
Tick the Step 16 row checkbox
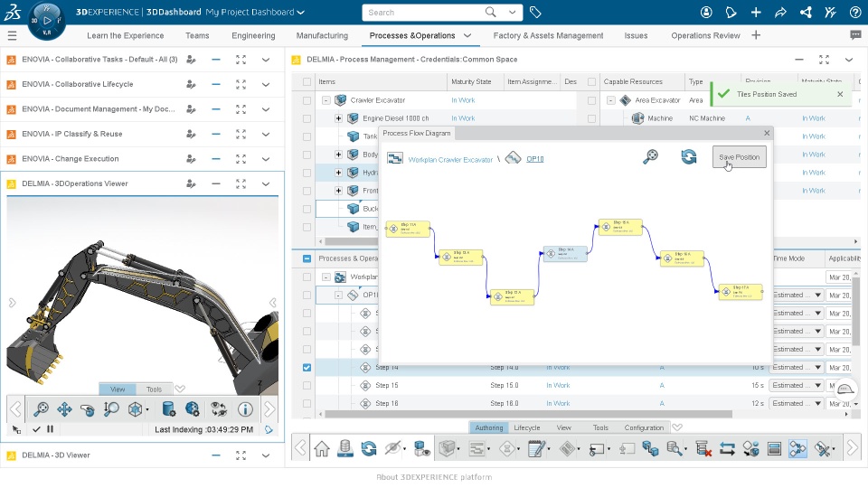(x=307, y=403)
